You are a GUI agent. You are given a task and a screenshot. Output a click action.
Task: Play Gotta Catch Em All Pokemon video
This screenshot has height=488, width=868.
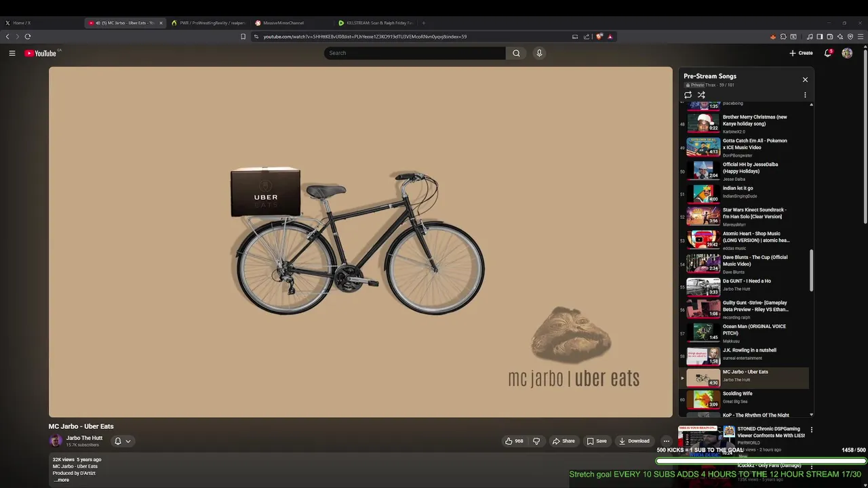(744, 147)
